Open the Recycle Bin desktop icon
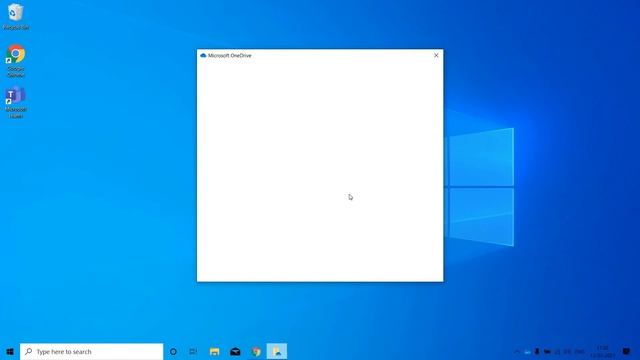 click(x=16, y=16)
